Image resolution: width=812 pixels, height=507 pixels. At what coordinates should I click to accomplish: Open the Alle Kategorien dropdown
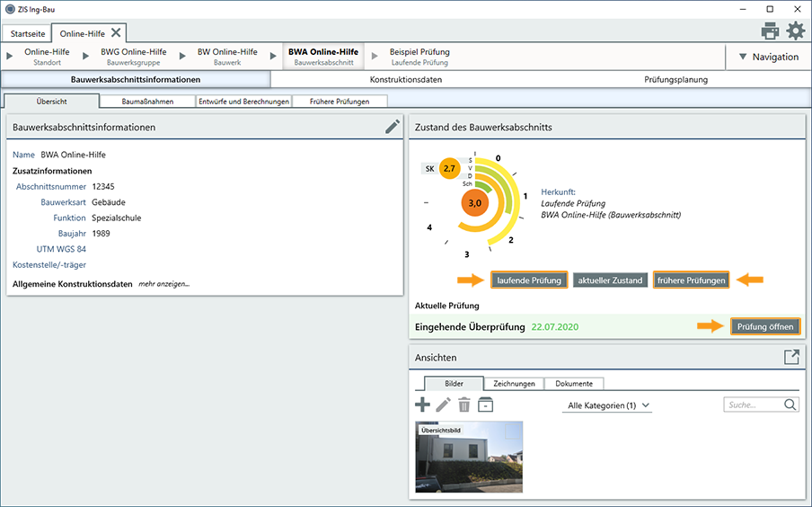coord(609,405)
